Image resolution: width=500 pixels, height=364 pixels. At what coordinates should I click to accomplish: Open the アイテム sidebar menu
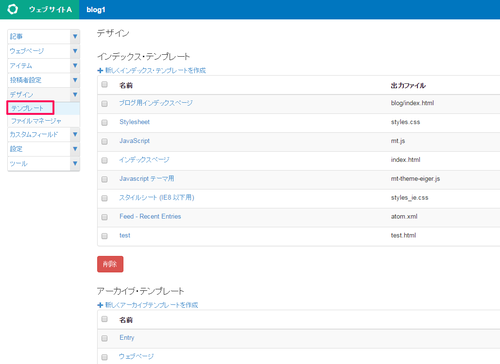pos(21,66)
